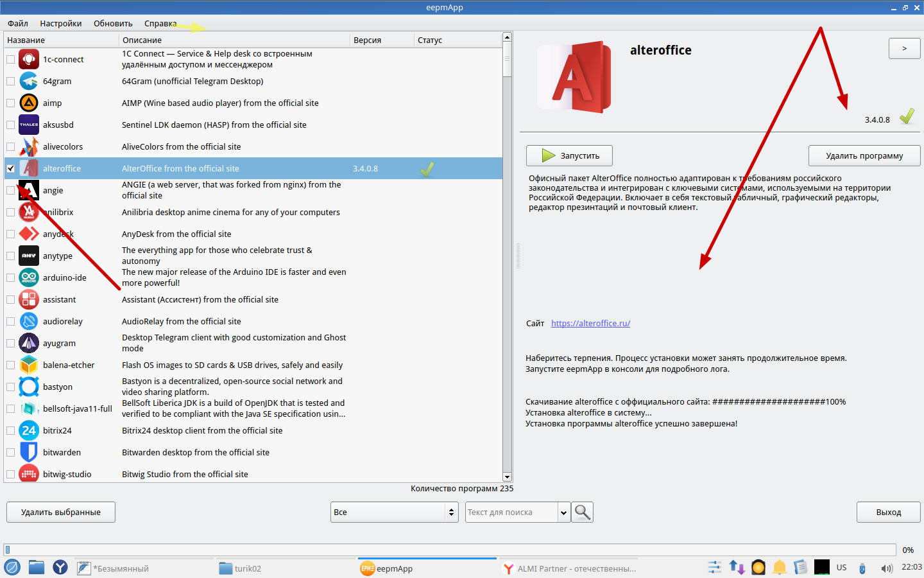Open the 'Все' category filter dropdown
This screenshot has width=924, height=578.
tap(395, 512)
